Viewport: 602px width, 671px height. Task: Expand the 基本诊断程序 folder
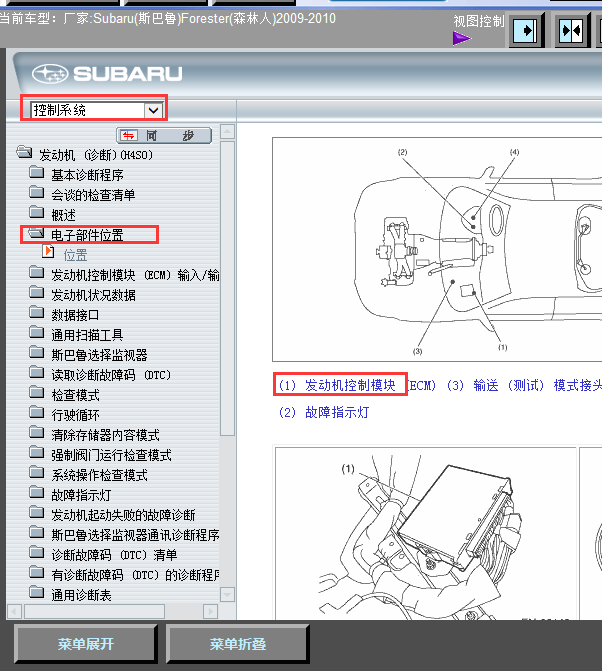click(37, 172)
